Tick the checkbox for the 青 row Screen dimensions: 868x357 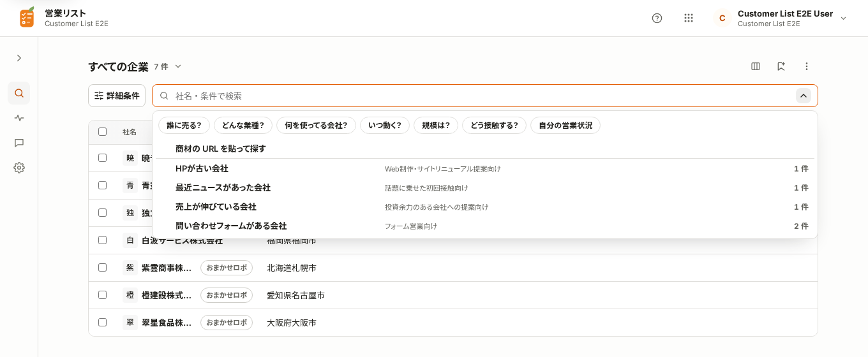102,185
